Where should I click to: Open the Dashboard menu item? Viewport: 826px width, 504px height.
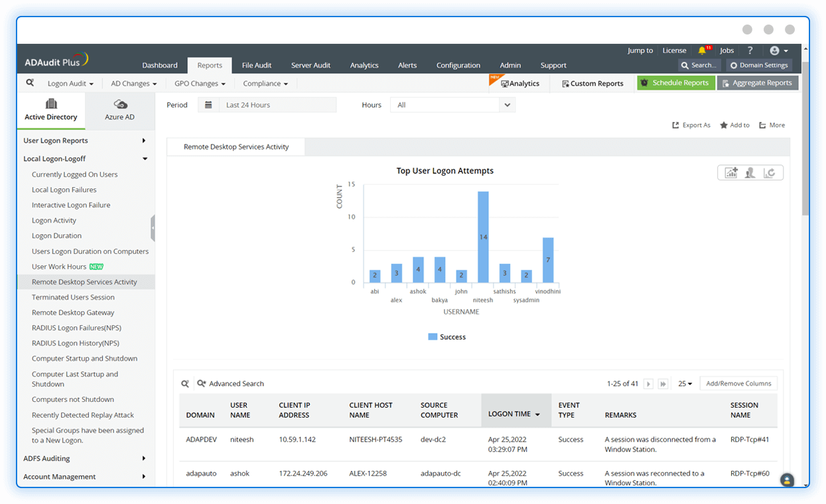click(160, 65)
